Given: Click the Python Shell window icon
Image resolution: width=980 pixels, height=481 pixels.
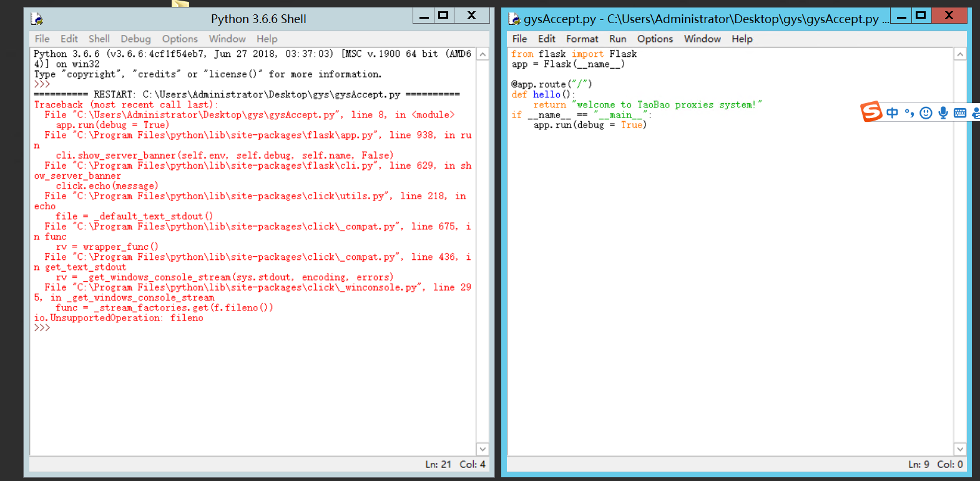Looking at the screenshot, I should click(x=37, y=19).
